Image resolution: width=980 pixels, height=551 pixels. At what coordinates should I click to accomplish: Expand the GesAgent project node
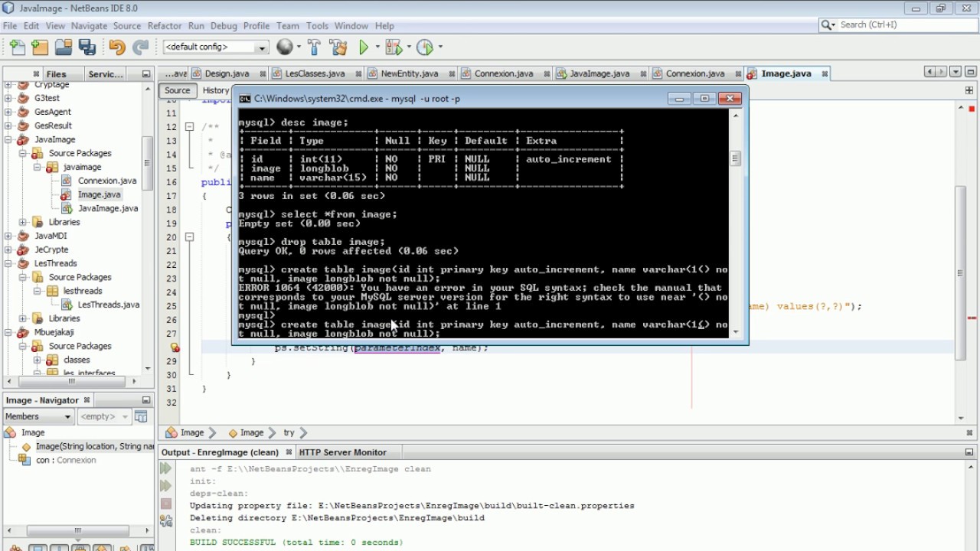[x=8, y=112]
